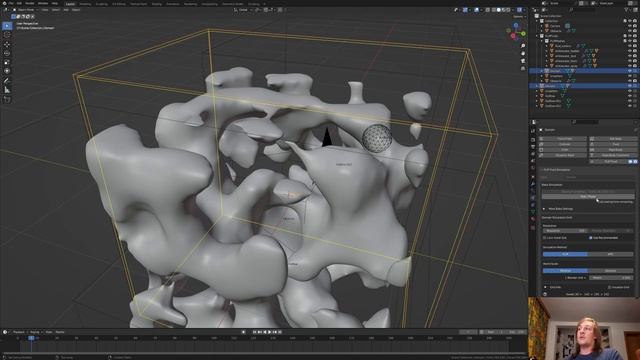Toggle Lock Voxel Size checkbox
Viewport: 640px width, 360px height.
[544, 238]
